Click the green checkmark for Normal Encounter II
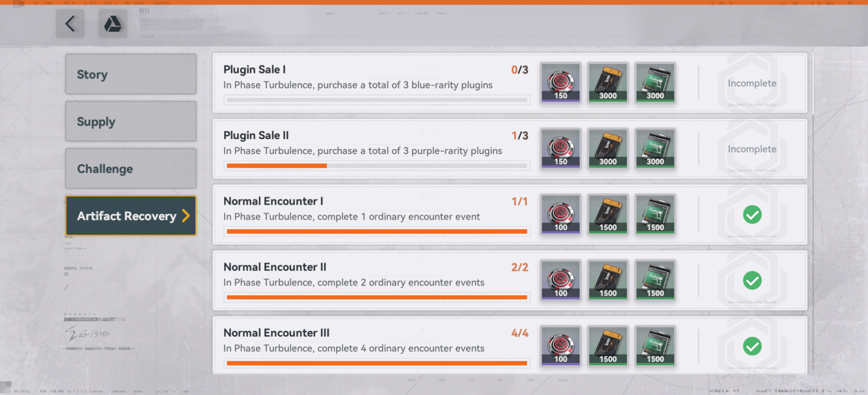The width and height of the screenshot is (868, 395). [x=752, y=280]
